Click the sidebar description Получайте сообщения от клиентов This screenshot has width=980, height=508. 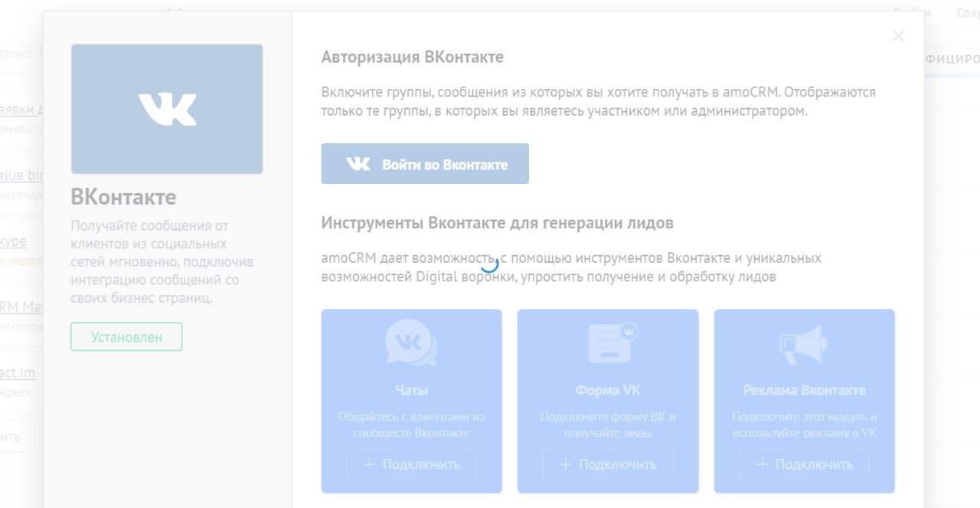coord(162,262)
